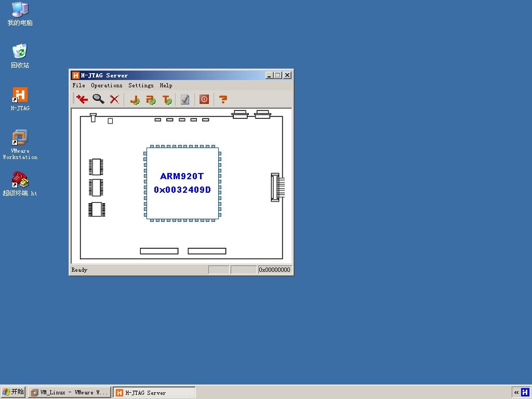Screen dimensions: 532x399
Task: Open JTAG settings via the J gear icon
Action: (135, 99)
